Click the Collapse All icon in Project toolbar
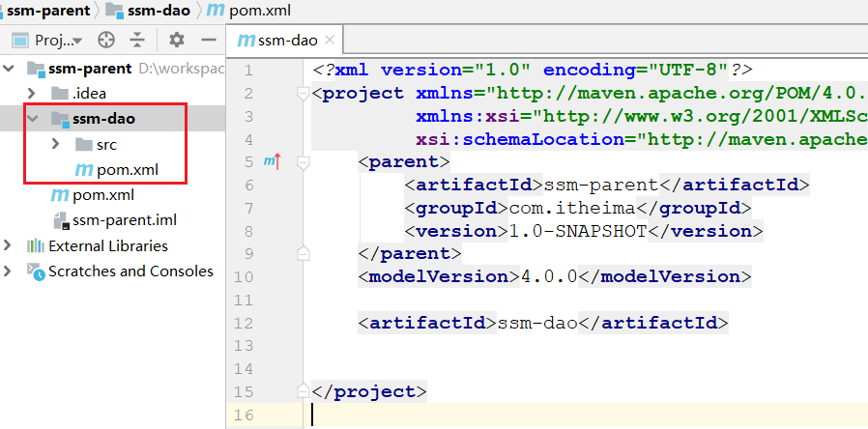This screenshot has height=429, width=868. click(x=137, y=40)
